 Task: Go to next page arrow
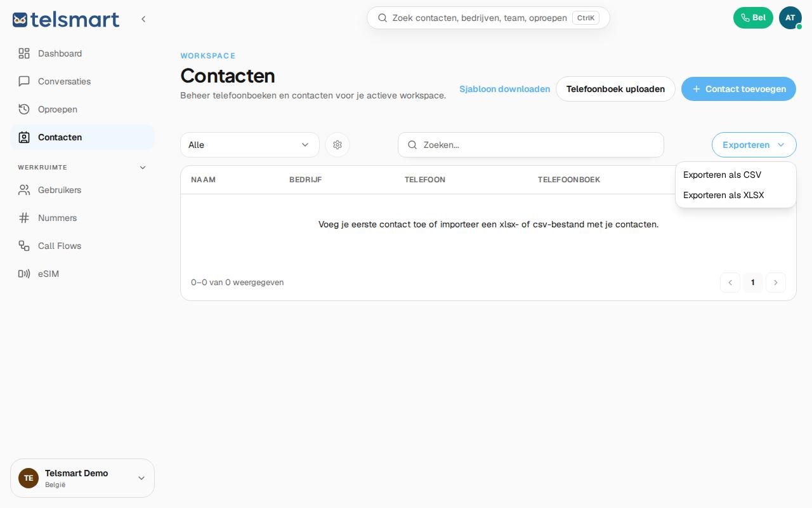click(x=776, y=283)
